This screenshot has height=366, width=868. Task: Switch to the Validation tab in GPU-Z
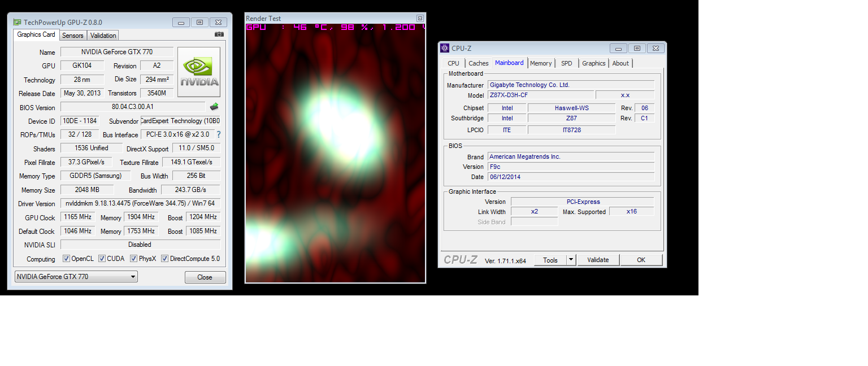[x=103, y=36]
